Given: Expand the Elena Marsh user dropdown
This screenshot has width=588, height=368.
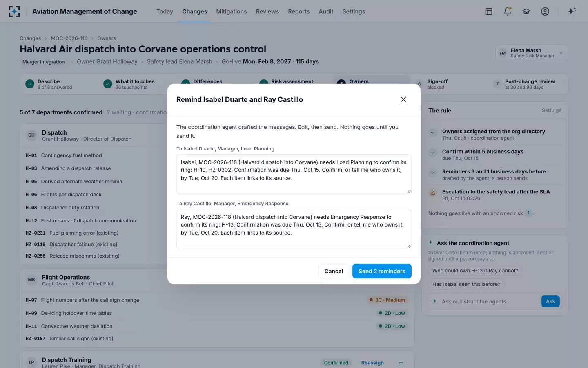Looking at the screenshot, I should coord(561,53).
